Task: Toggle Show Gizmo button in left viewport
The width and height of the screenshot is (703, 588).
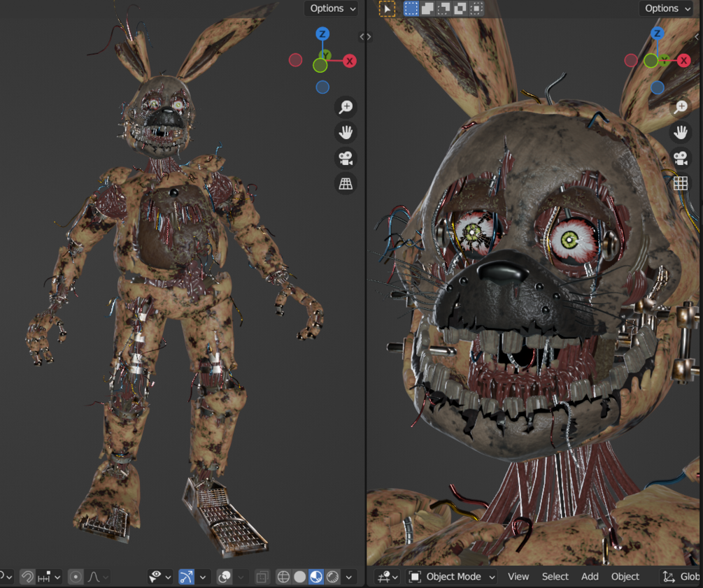Action: click(187, 577)
